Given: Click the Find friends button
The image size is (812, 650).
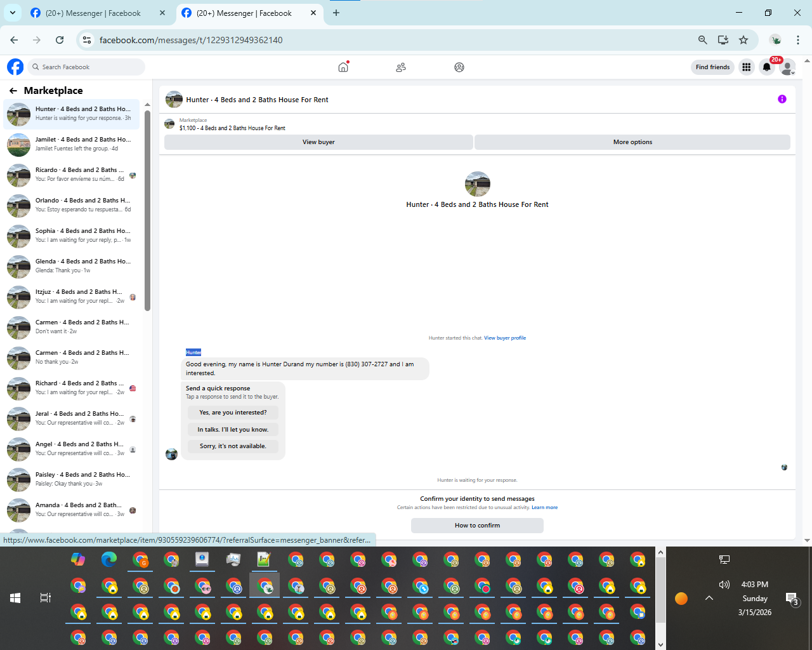Looking at the screenshot, I should tap(712, 67).
